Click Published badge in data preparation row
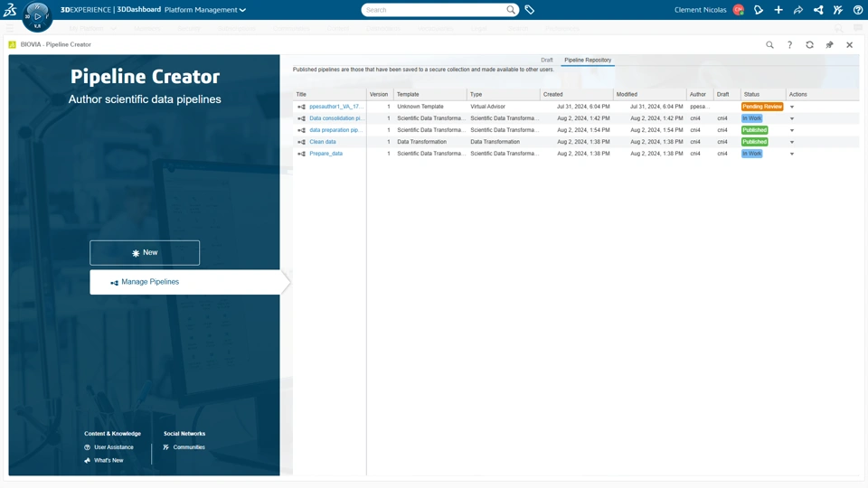The image size is (868, 488). (x=754, y=130)
